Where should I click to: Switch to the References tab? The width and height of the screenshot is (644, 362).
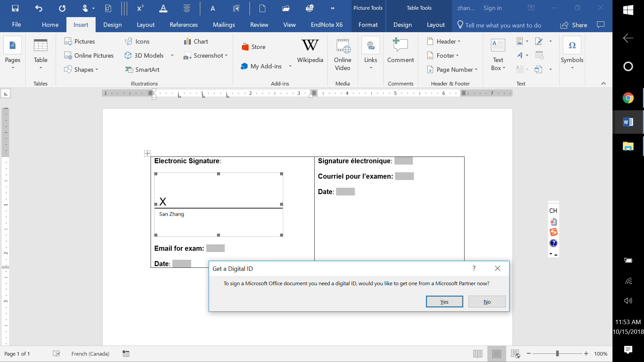pos(184,25)
